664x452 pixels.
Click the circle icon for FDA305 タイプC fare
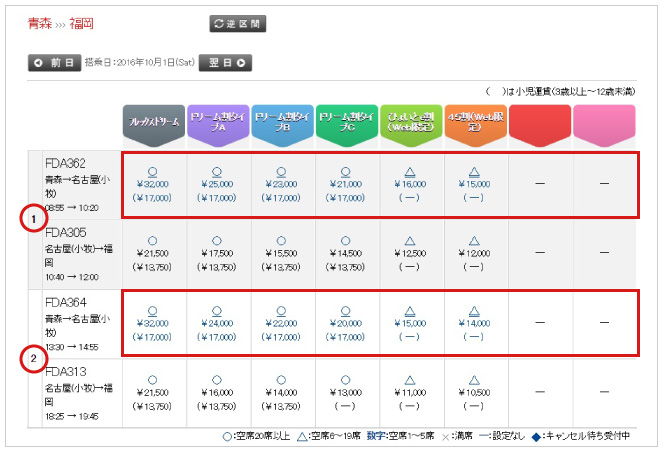(346, 241)
